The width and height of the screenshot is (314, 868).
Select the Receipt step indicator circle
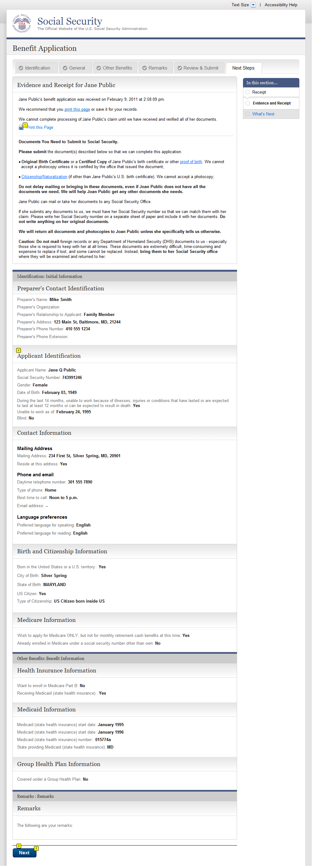click(248, 92)
